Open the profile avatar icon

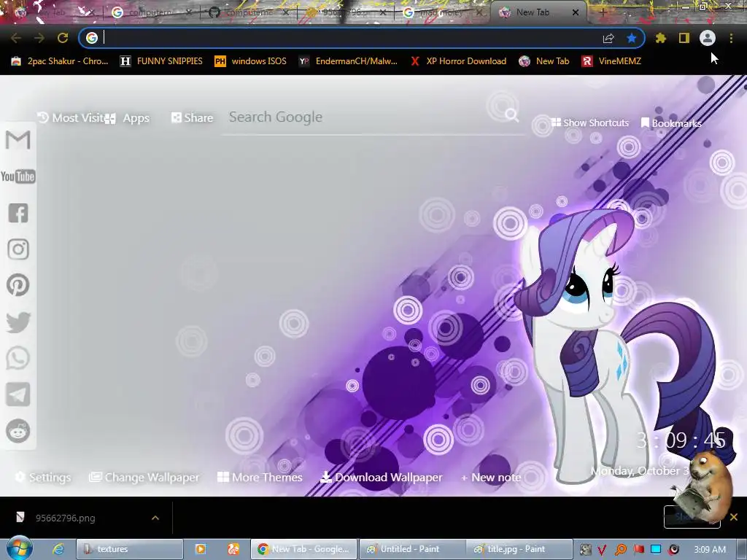(708, 38)
